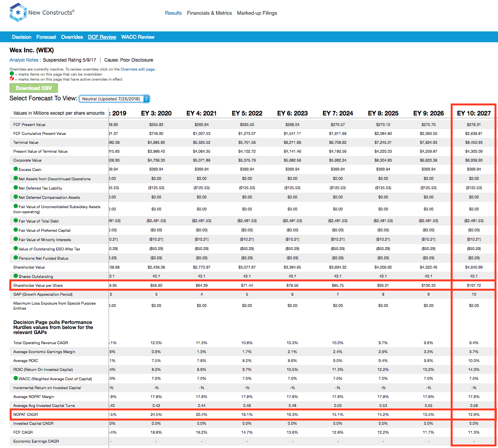Viewport: 498px width, 448px height.
Task: Click the Average ROIC row label
Action: [26, 360]
